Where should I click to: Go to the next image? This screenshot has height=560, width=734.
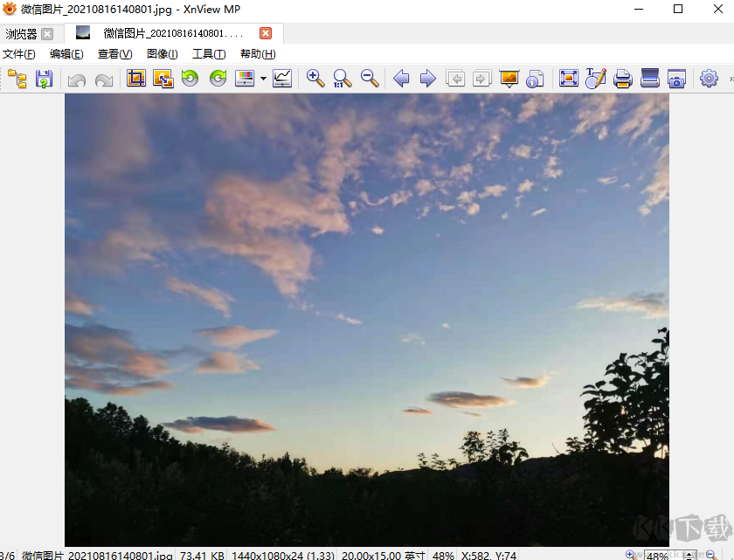427,79
